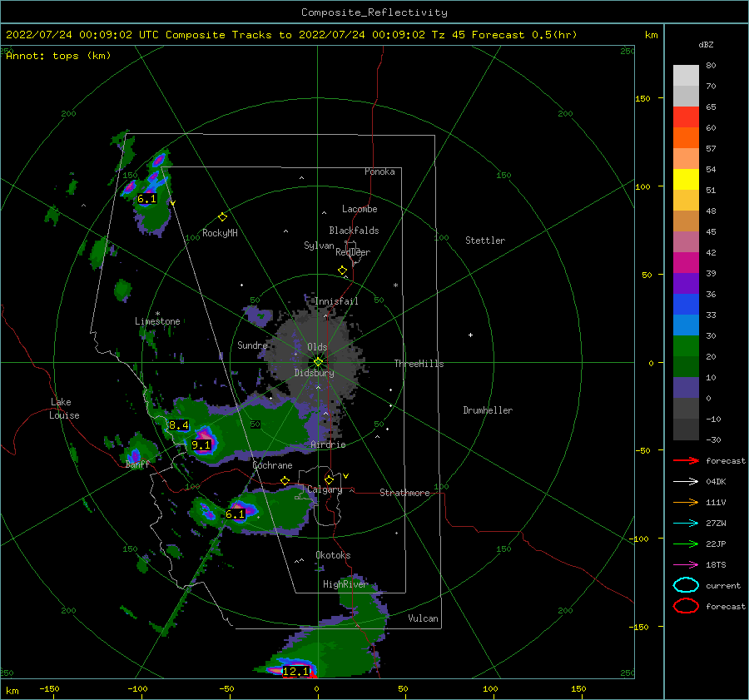Click the Limestone label
The width and height of the screenshot is (749, 700).
[x=157, y=321]
